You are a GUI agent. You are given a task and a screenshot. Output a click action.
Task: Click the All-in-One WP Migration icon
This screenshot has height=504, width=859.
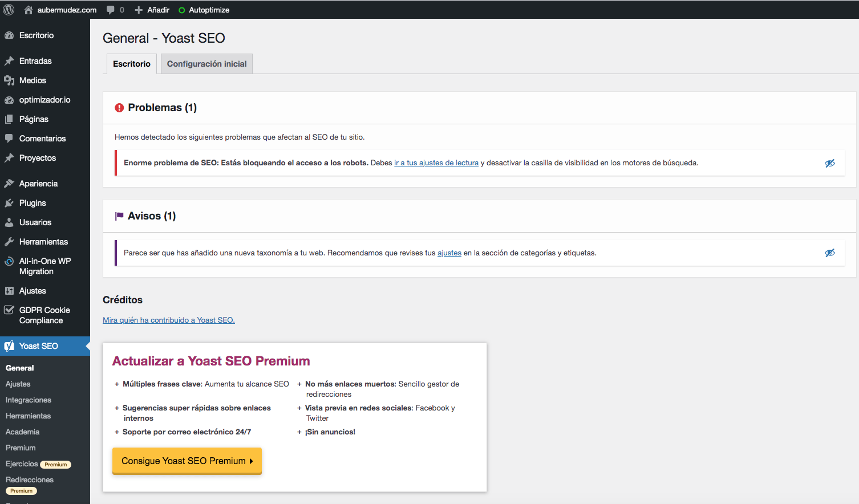pos(9,261)
